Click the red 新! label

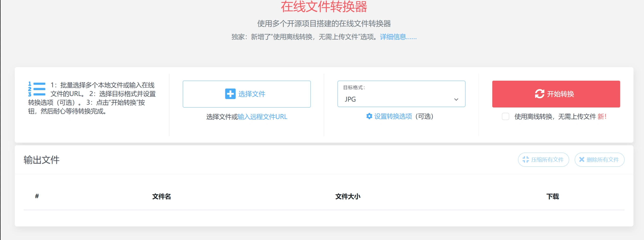tap(601, 117)
